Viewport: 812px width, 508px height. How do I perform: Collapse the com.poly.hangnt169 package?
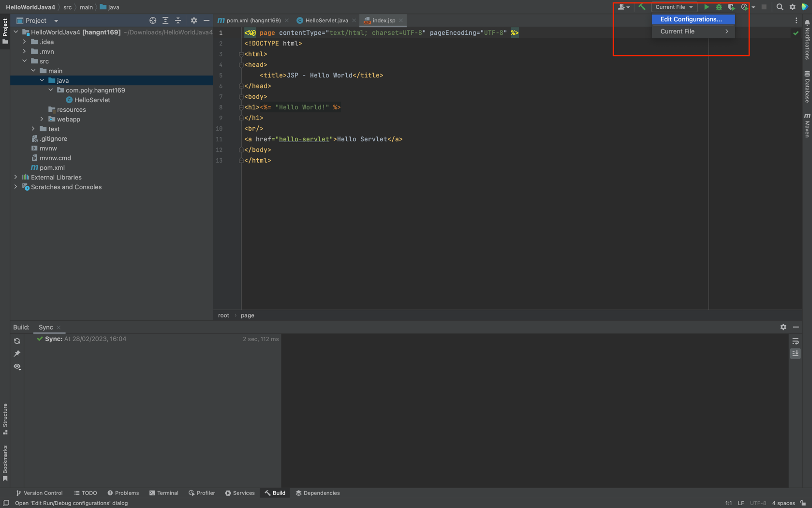click(51, 90)
